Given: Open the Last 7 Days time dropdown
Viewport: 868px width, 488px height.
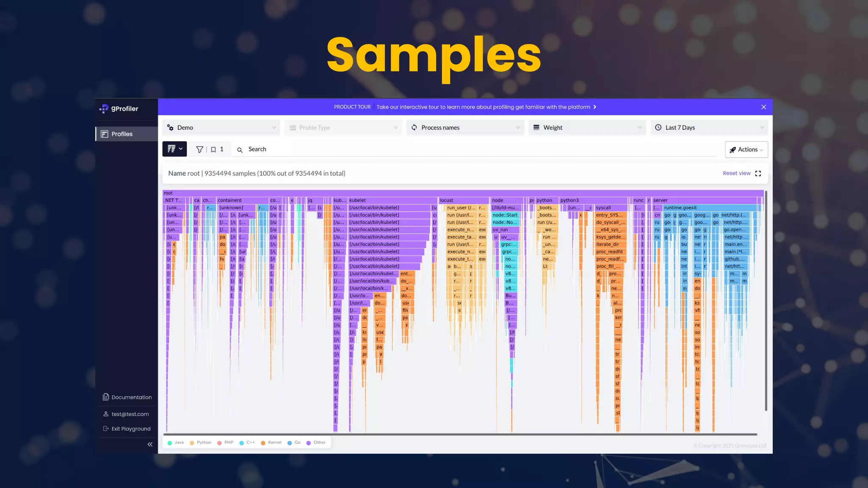Looking at the screenshot, I should [709, 128].
